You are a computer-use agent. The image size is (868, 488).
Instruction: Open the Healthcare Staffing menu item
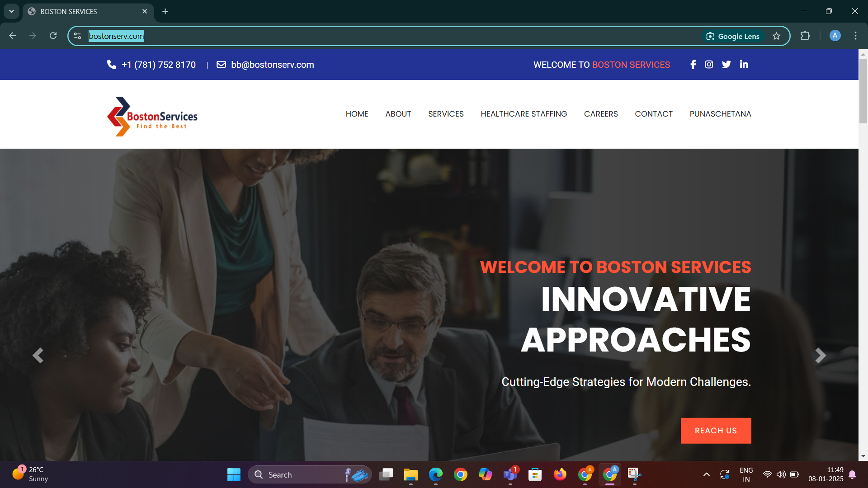[524, 114]
